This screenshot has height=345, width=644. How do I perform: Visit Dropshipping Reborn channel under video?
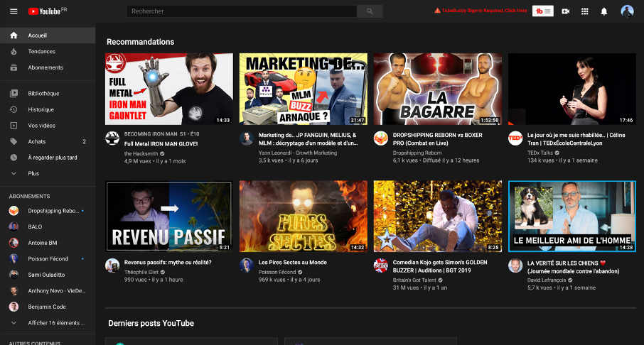417,153
